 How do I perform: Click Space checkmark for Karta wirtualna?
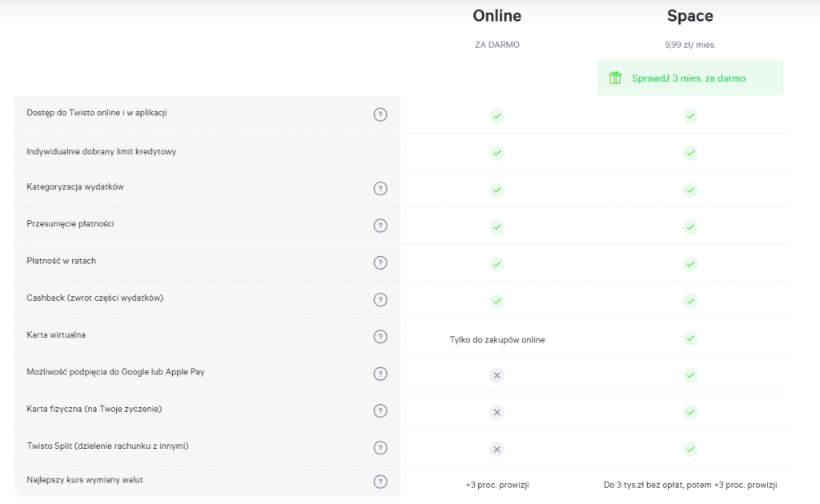click(x=690, y=338)
